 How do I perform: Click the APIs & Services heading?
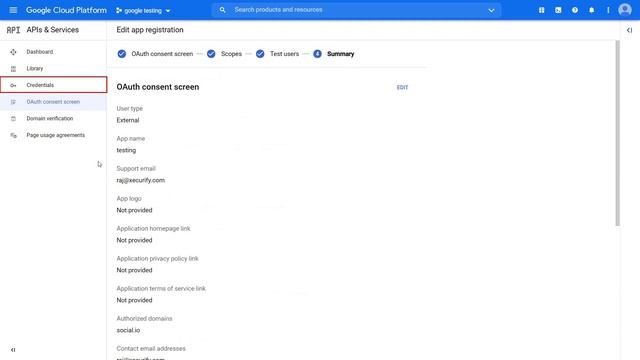[x=53, y=30]
